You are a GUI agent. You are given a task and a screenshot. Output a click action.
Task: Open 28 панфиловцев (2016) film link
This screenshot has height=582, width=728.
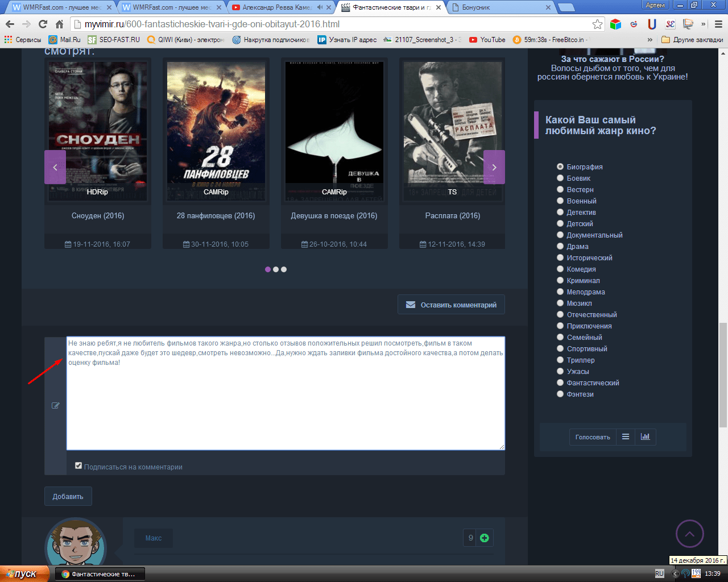pos(216,215)
